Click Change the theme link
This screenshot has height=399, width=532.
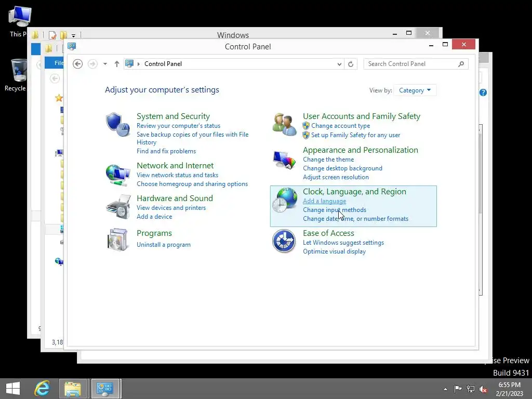(328, 159)
